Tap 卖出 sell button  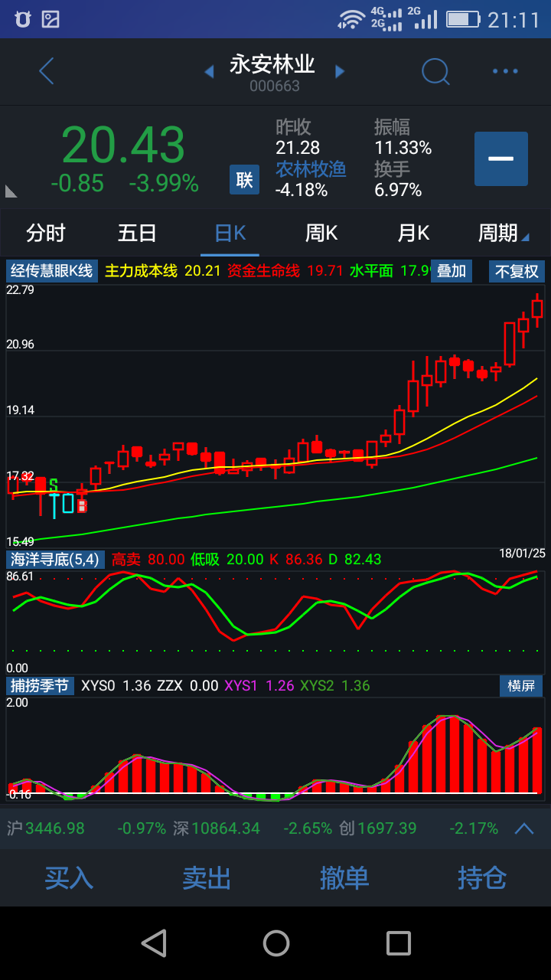pyautogui.click(x=207, y=877)
